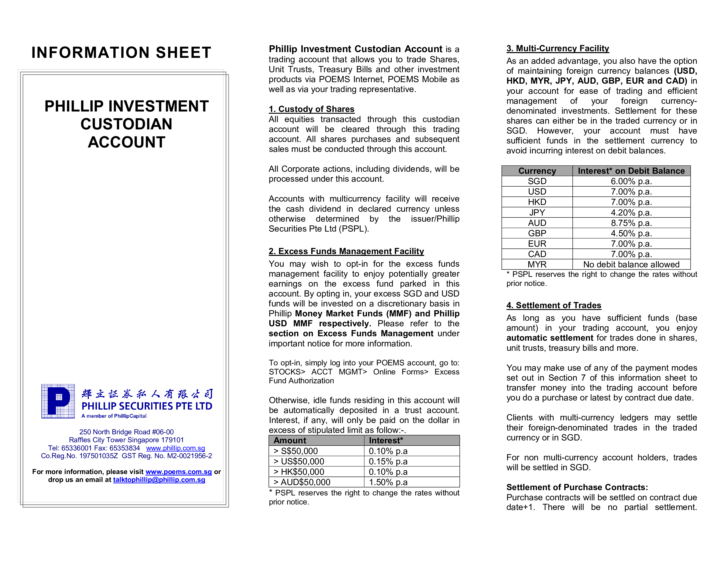The width and height of the screenshot is (728, 563).
Task: Click the 4.20% p.a. rate cell
Action: pyautogui.click(x=631, y=212)
